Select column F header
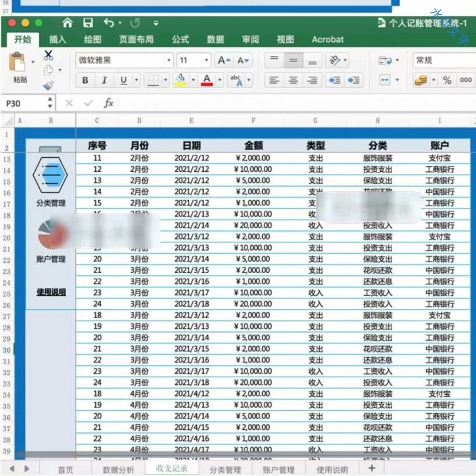Screen dimensions: 476x476 [253, 121]
